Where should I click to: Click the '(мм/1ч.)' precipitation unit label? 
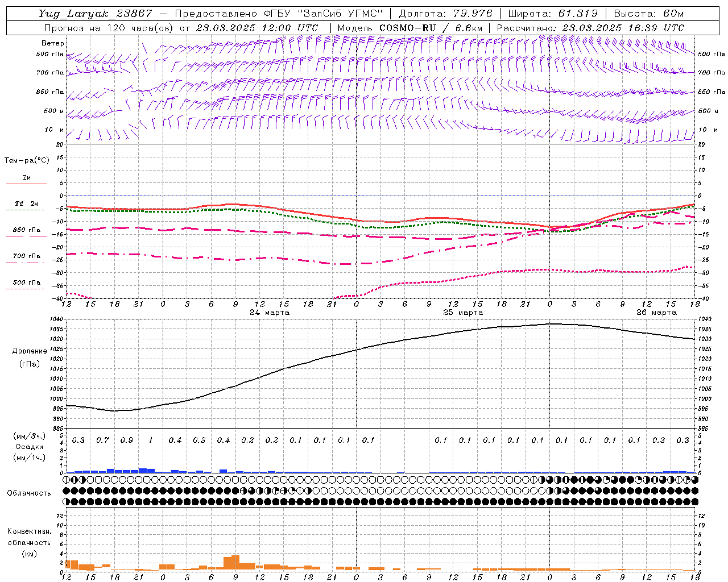29,458
